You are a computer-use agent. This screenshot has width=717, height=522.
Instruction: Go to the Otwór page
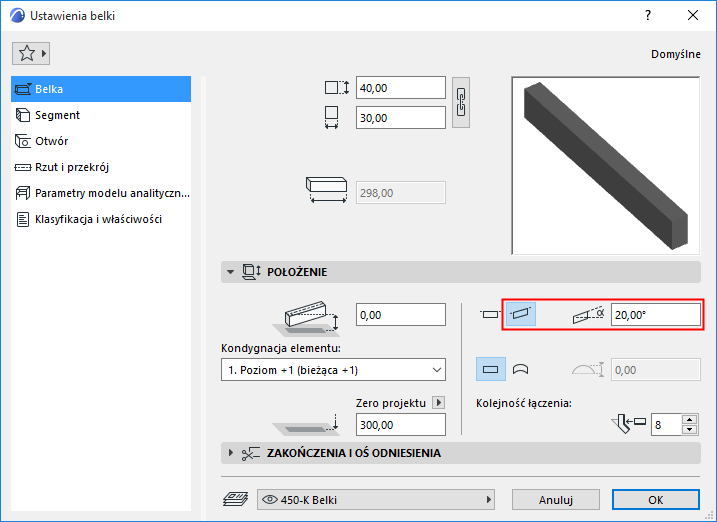coord(101,141)
